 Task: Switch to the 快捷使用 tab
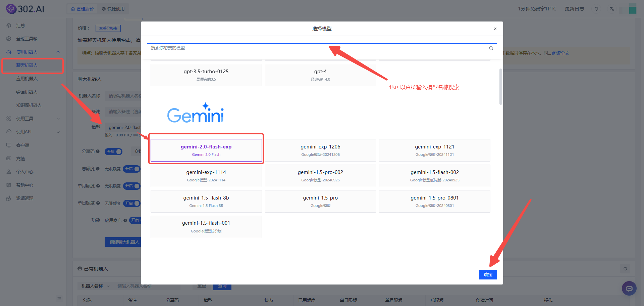pyautogui.click(x=113, y=9)
